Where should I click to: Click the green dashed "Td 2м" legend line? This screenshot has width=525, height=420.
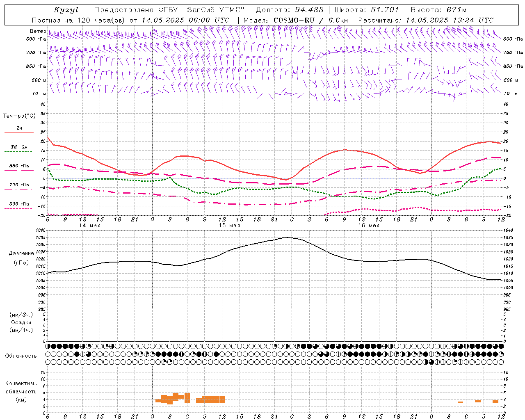(19, 151)
